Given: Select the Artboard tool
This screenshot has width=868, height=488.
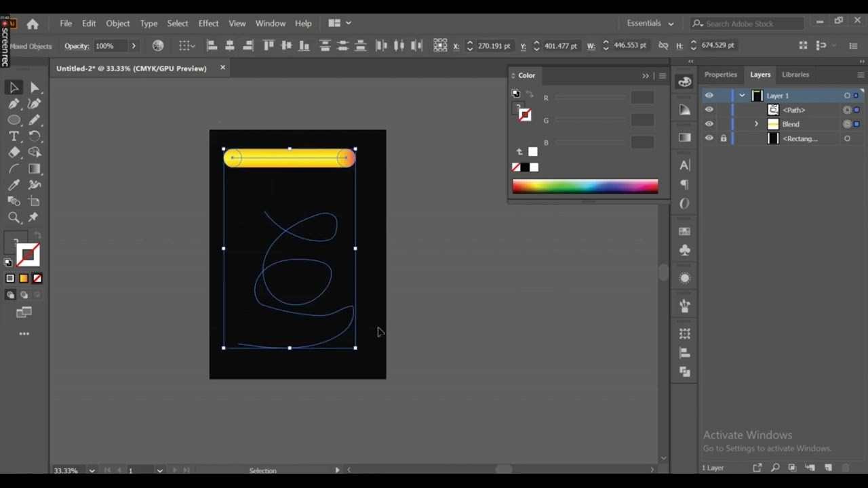Looking at the screenshot, I should [35, 201].
